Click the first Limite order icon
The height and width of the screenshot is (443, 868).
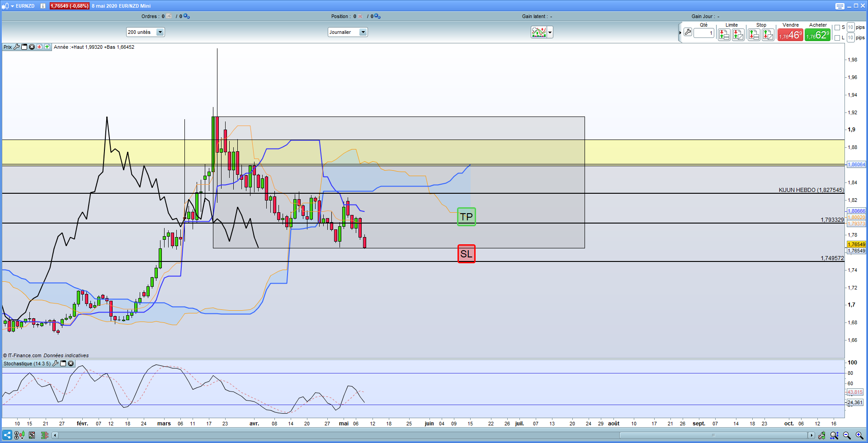(x=724, y=34)
